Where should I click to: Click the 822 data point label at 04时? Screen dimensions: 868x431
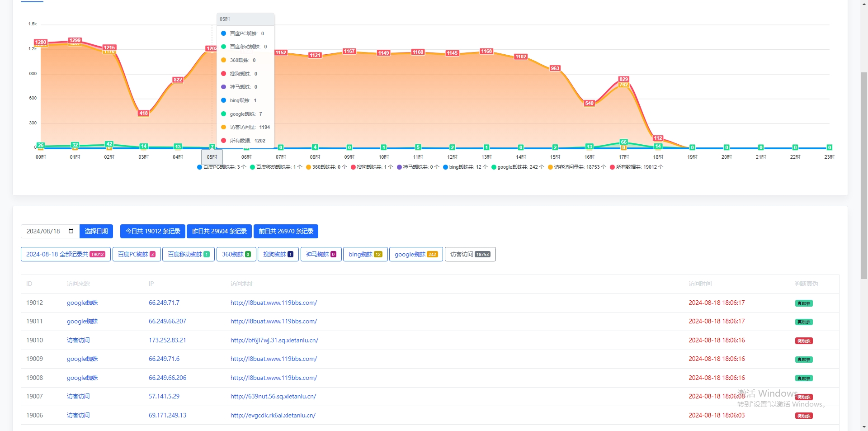pyautogui.click(x=178, y=80)
